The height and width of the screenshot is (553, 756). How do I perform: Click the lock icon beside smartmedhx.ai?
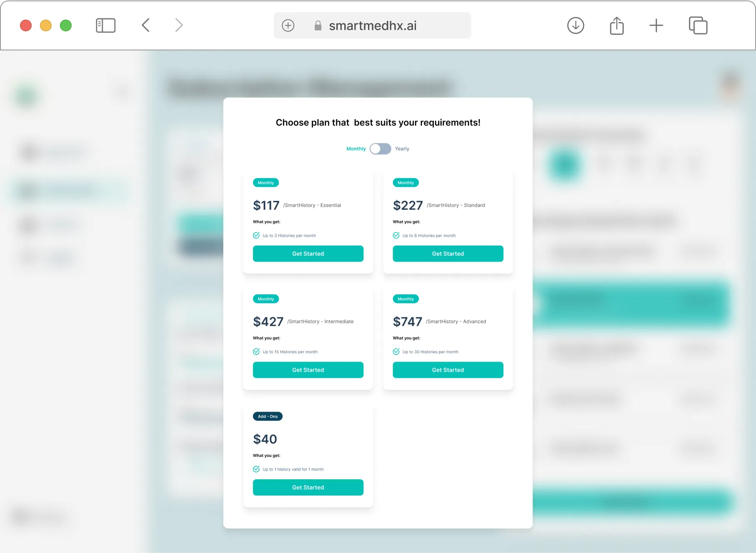318,26
